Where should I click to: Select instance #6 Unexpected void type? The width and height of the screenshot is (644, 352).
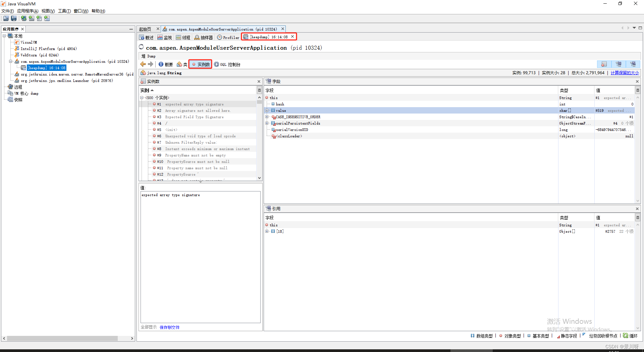point(198,136)
